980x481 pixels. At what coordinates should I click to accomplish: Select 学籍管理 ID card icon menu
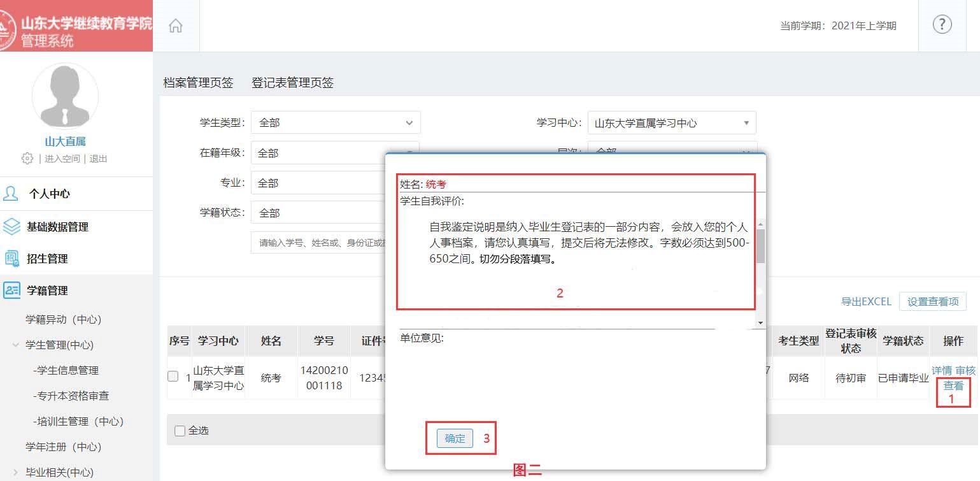pos(11,291)
